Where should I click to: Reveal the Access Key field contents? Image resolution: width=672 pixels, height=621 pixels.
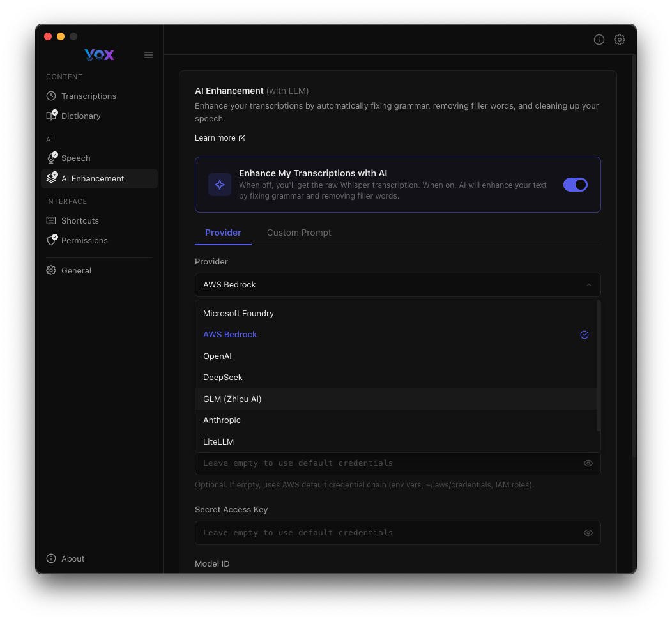point(588,463)
